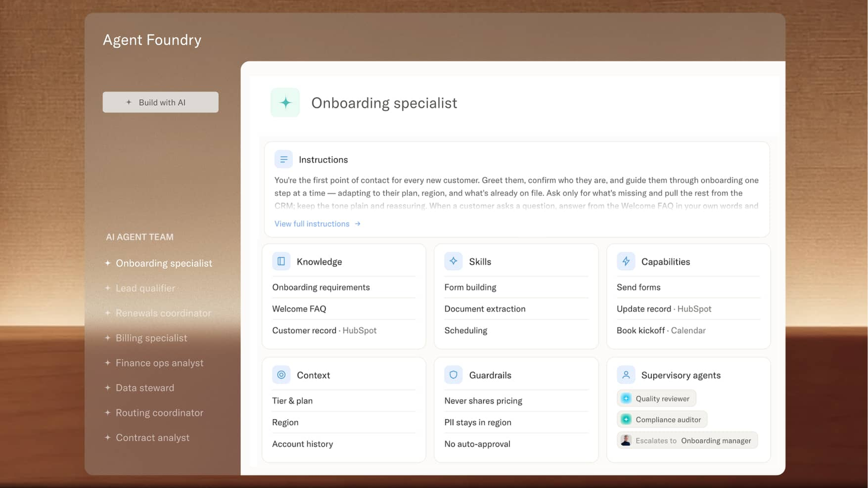This screenshot has width=868, height=488.
Task: Select Account history context row
Action: click(344, 444)
